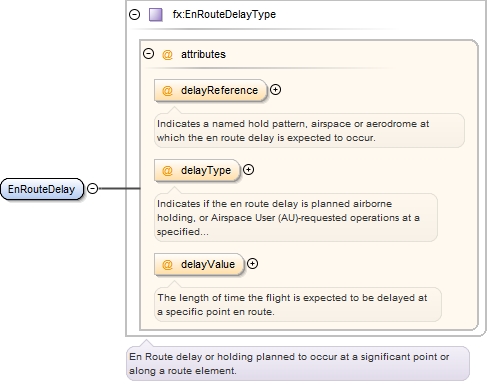Image resolution: width=488 pixels, height=384 pixels.
Task: Expand the delayType attribute plus icon
Action: tap(248, 170)
